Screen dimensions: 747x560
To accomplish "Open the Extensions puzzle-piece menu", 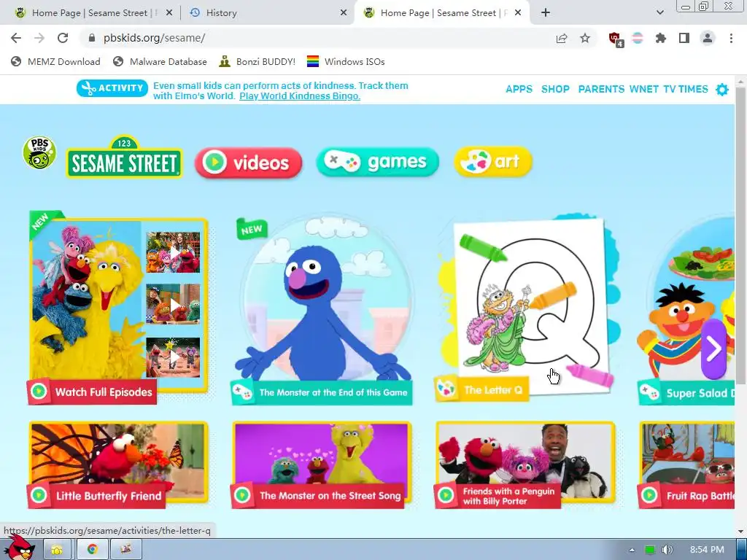I will point(661,38).
